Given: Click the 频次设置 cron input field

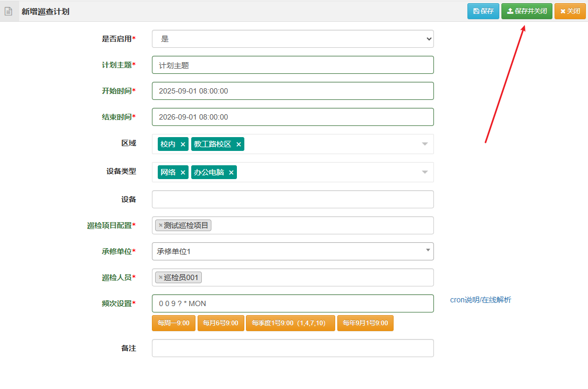Looking at the screenshot, I should click(x=293, y=303).
